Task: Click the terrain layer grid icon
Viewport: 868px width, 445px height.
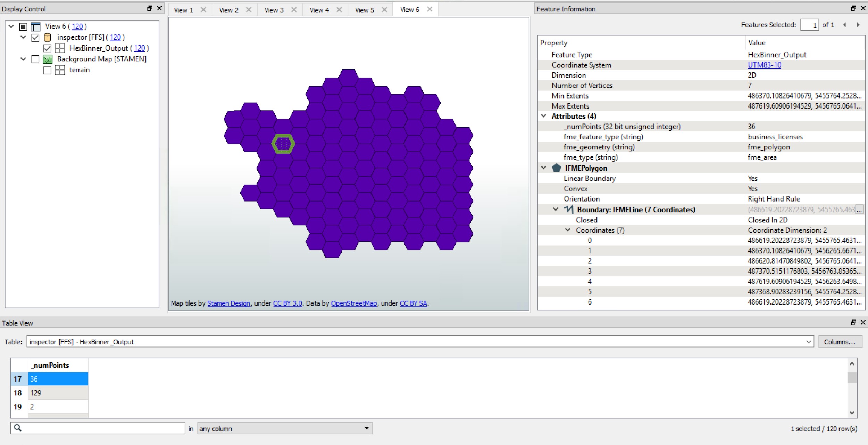Action: 60,70
